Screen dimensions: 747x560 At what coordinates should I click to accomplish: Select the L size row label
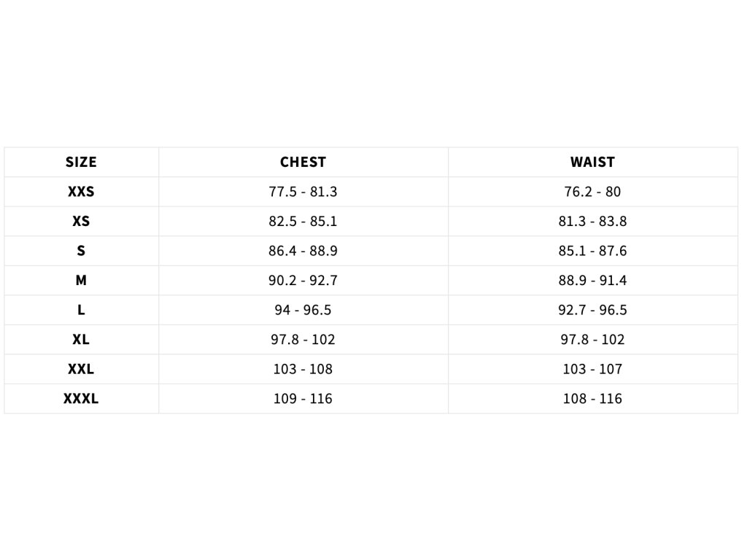81,309
